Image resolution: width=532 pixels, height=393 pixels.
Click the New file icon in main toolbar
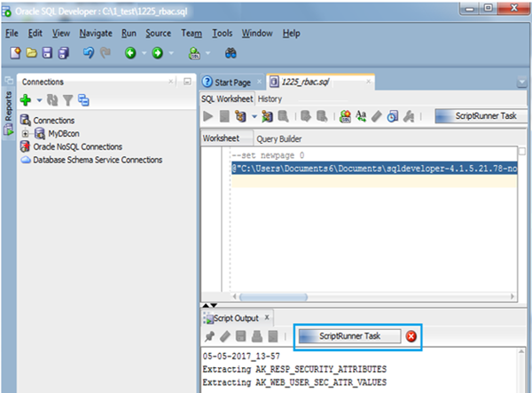tap(15, 54)
